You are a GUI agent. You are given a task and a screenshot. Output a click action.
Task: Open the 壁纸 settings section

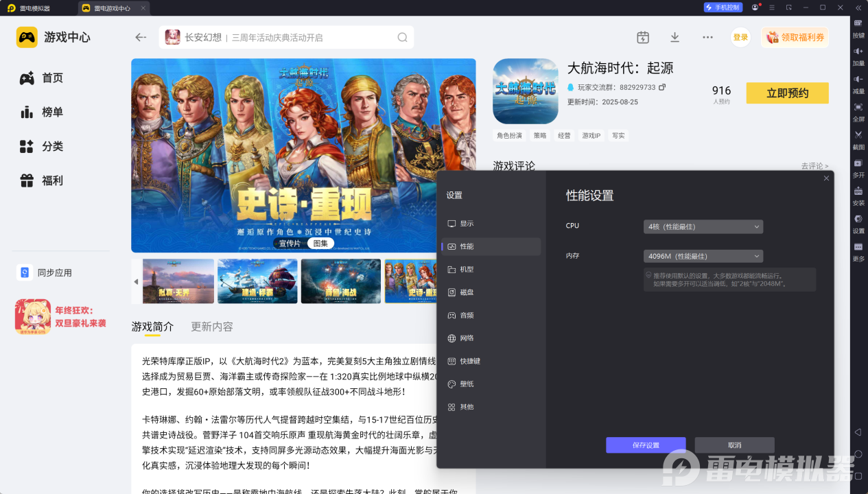pos(491,384)
